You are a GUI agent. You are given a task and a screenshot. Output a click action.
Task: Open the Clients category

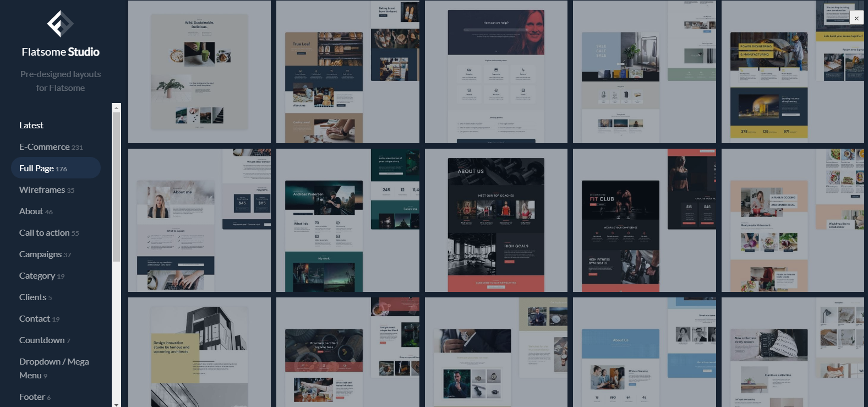pos(36,297)
